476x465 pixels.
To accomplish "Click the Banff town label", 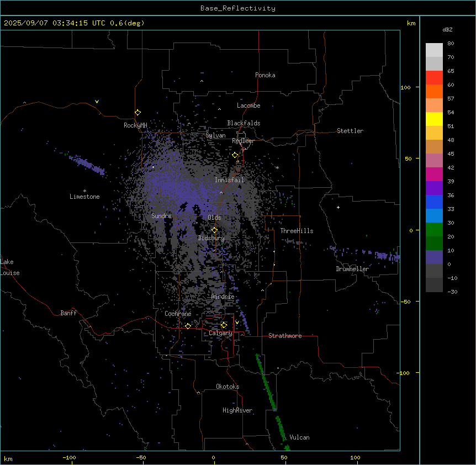I will point(68,313).
